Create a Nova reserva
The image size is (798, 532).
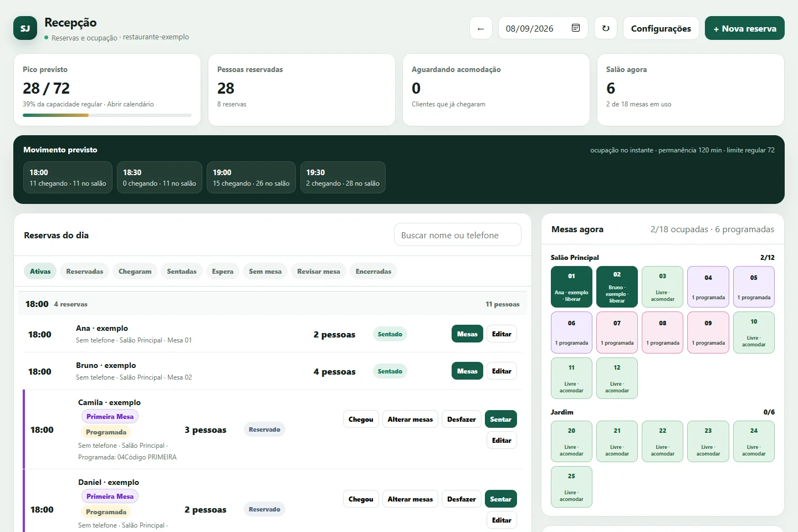click(745, 28)
